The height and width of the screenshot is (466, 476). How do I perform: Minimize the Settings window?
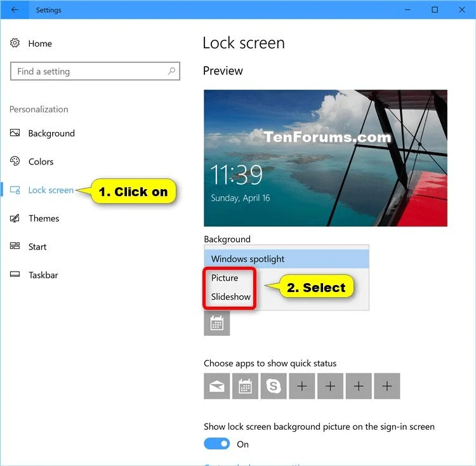[407, 10]
